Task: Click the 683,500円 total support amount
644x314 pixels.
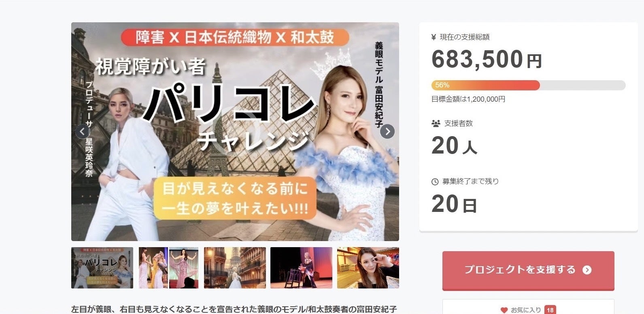Action: [x=487, y=60]
